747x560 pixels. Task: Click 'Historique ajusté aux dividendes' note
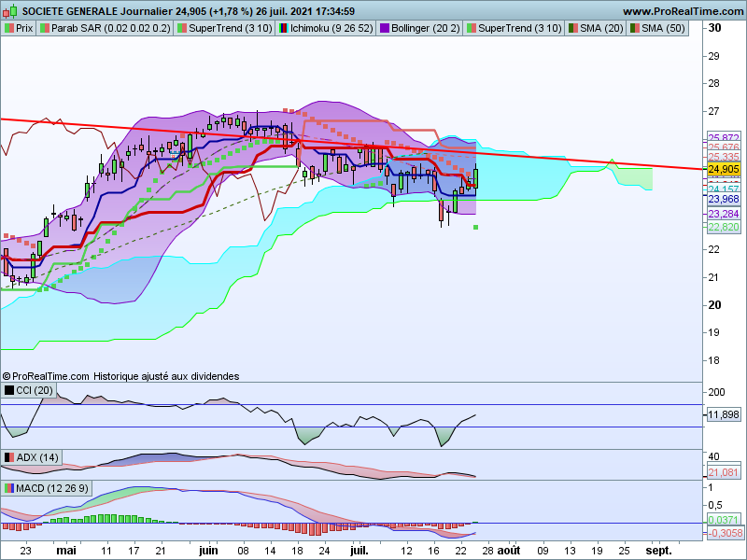pyautogui.click(x=166, y=376)
